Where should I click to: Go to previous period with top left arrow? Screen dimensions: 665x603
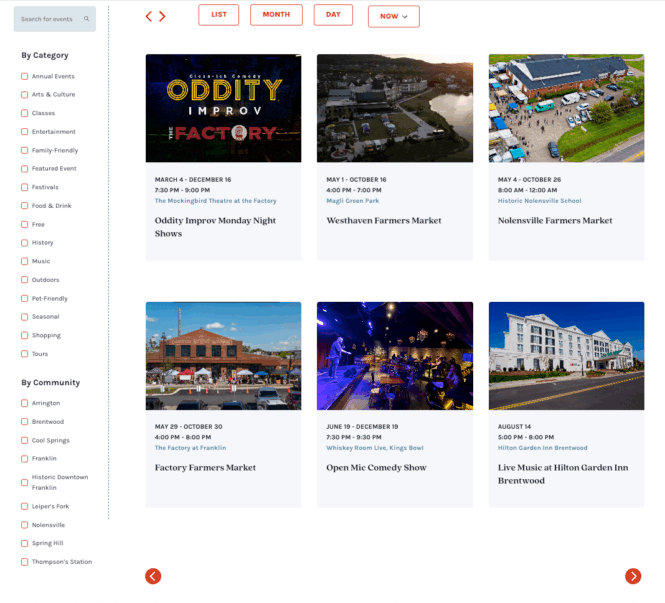click(x=148, y=17)
